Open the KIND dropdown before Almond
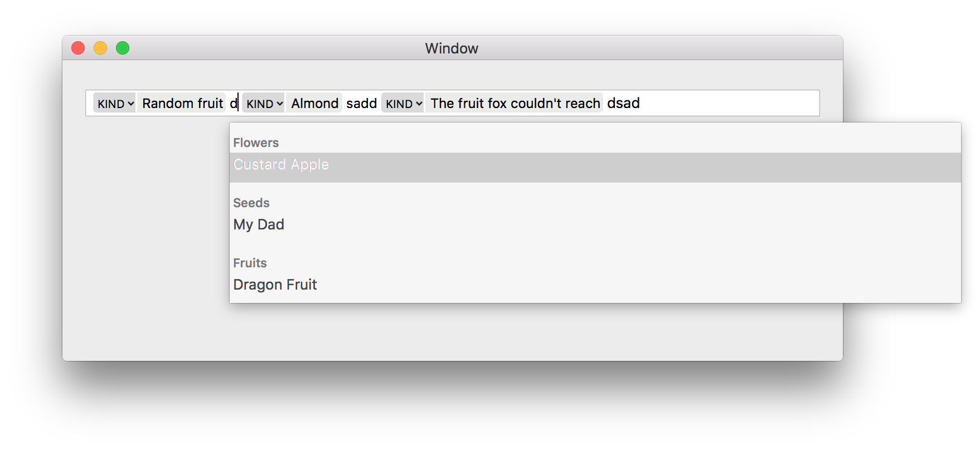Viewport: 980px width, 450px height. tap(263, 103)
